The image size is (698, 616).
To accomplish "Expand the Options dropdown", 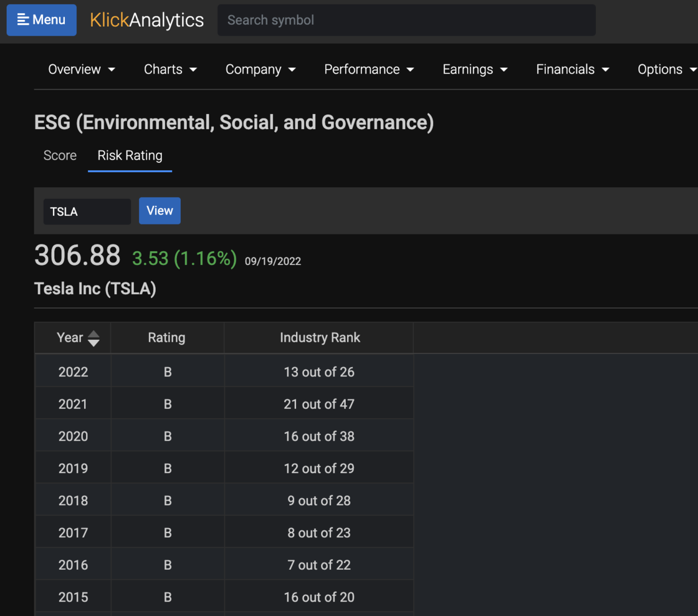I will coord(666,69).
